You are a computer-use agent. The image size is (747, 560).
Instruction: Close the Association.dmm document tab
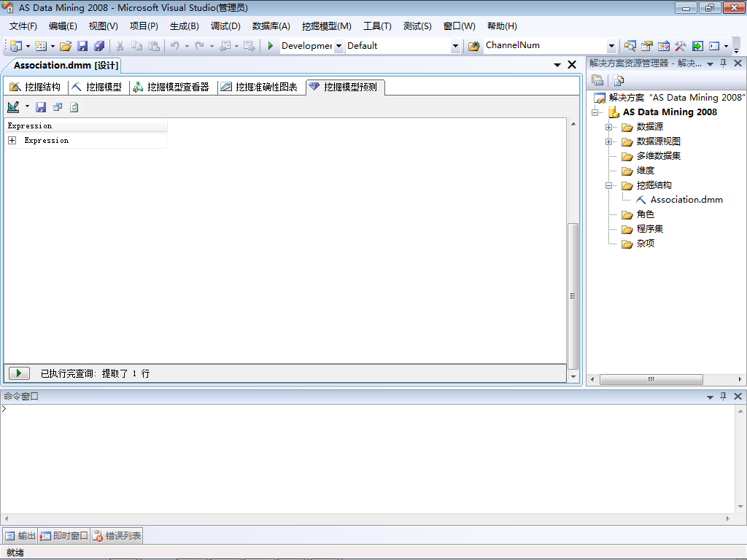[572, 65]
